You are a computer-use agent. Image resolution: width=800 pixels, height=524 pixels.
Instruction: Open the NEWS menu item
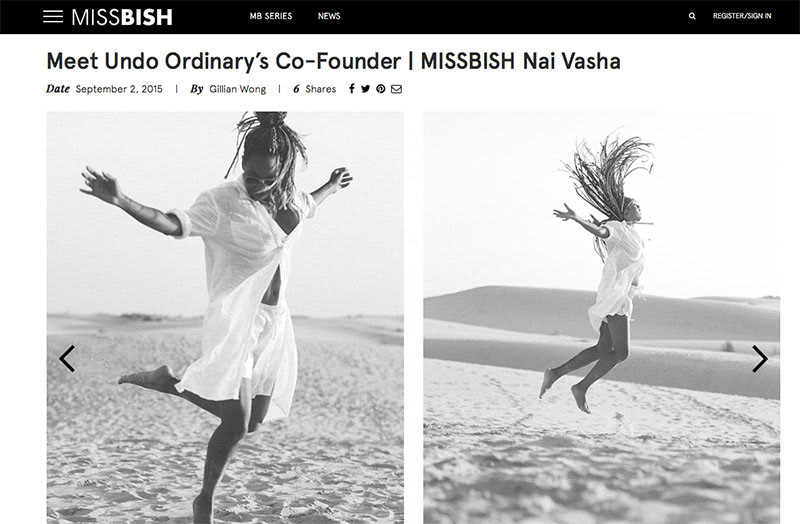(x=329, y=16)
